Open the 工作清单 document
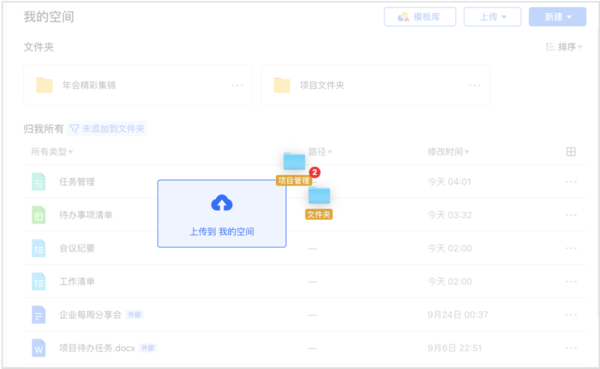This screenshot has width=600, height=369. (77, 282)
